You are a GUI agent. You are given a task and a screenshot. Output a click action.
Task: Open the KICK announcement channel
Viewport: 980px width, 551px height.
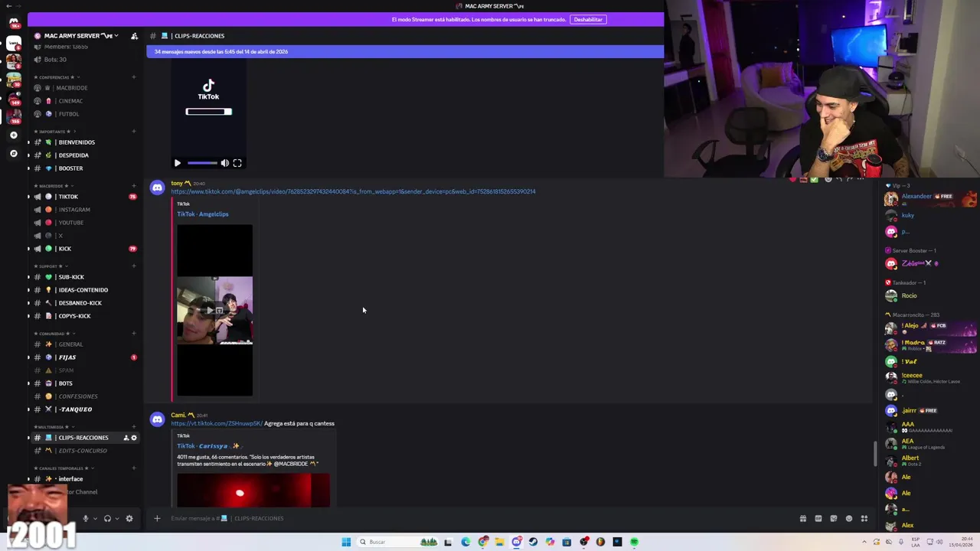[84, 249]
